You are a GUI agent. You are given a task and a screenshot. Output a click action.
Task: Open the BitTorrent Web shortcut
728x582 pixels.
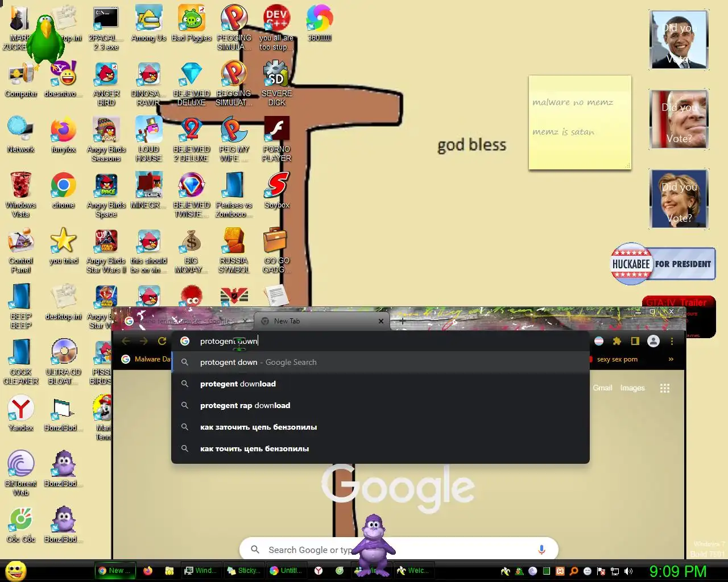(20, 474)
